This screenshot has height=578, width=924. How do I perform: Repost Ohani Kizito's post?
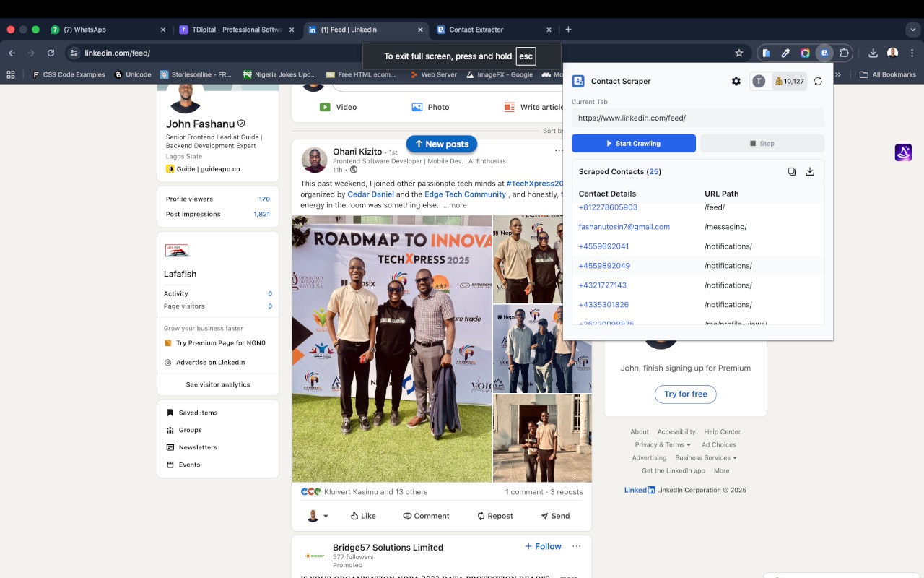coord(494,516)
